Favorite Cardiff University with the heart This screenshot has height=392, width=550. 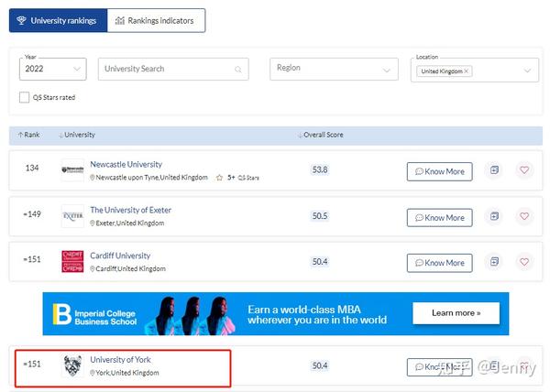[524, 262]
